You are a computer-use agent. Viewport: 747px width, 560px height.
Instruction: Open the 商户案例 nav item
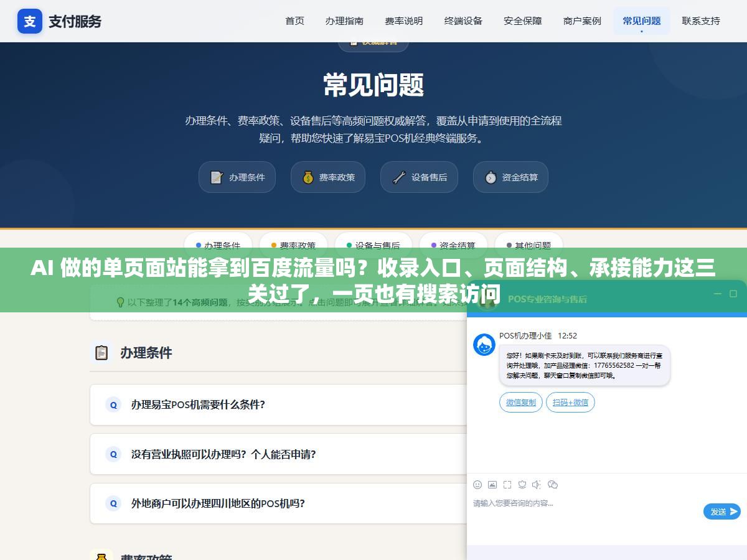[x=582, y=21]
